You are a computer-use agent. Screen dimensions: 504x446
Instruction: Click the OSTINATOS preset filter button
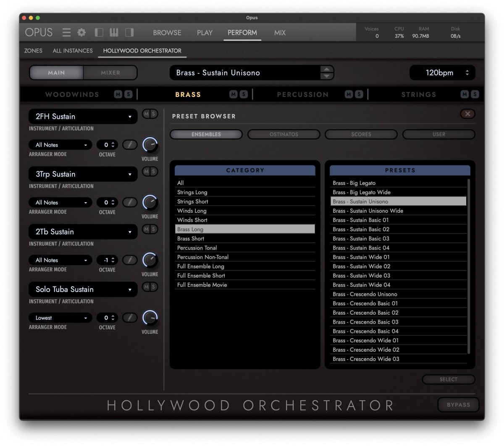(283, 134)
